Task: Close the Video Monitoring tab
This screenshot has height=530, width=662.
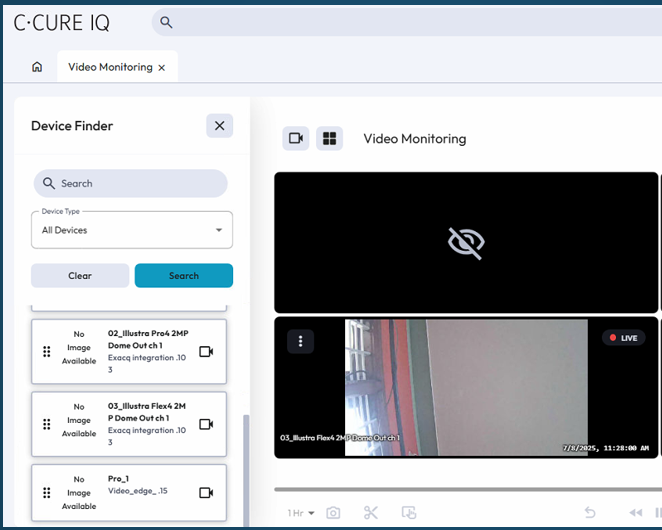Action: point(163,68)
